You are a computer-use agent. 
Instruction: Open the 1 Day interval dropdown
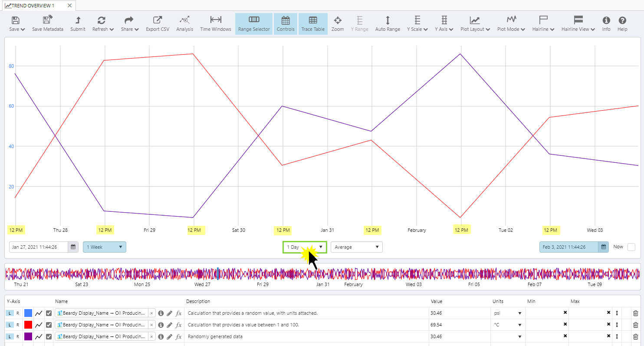coord(305,247)
